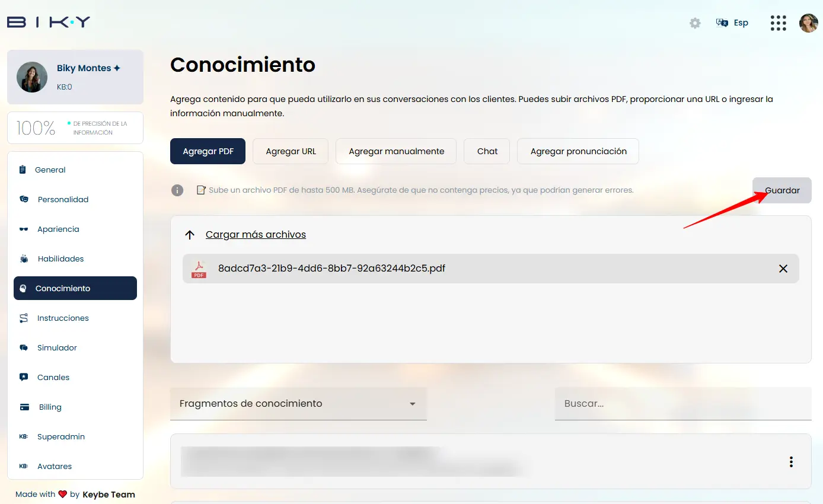Click the Avatares KB icon
823x504 pixels.
(x=24, y=466)
